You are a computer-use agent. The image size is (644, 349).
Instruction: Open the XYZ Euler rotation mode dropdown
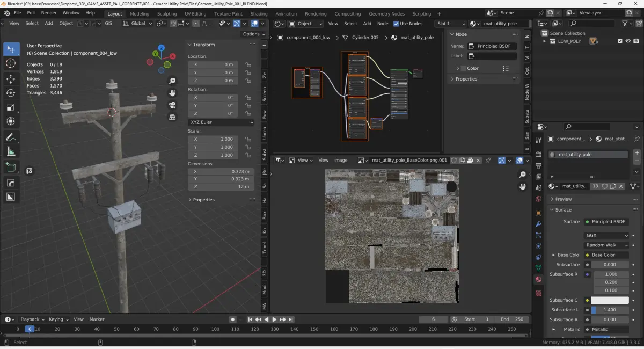point(221,122)
